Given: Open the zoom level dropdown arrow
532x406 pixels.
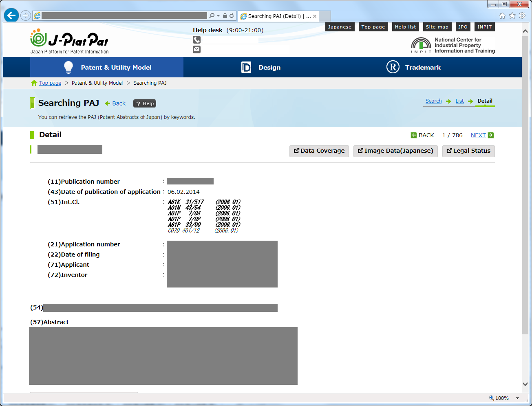Looking at the screenshot, I should coord(517,398).
